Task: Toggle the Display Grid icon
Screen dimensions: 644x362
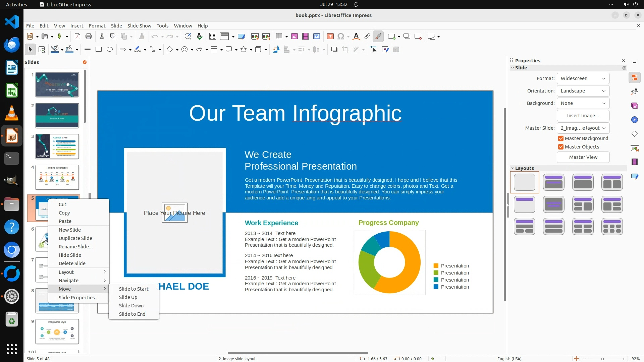Action: point(212,37)
